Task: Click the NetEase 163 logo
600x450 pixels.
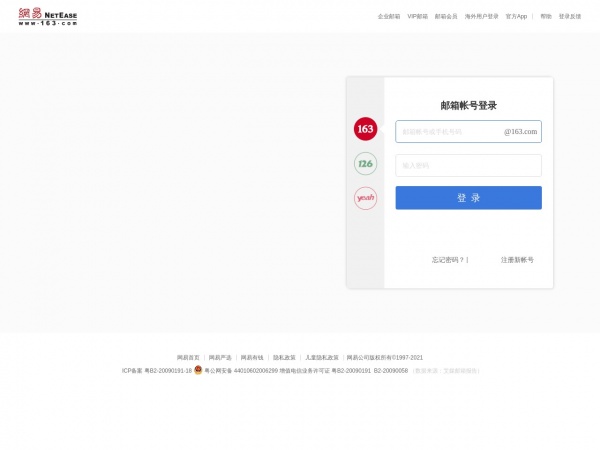Action: 48,17
